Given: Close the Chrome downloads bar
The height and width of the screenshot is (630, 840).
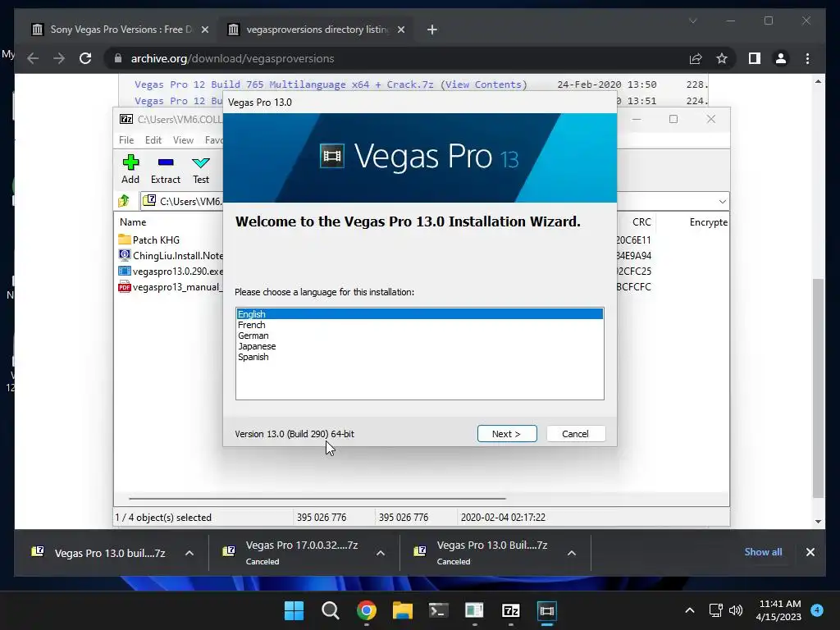Looking at the screenshot, I should pyautogui.click(x=810, y=552).
